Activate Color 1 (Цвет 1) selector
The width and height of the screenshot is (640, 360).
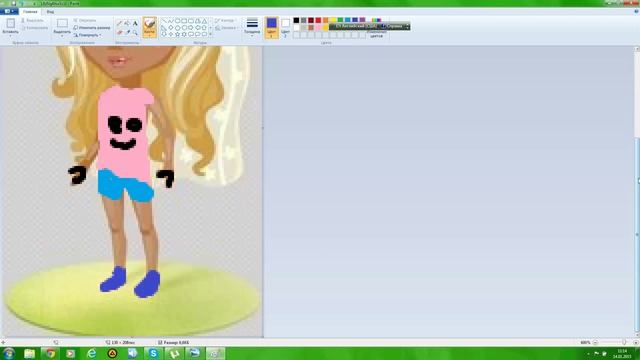(x=271, y=27)
